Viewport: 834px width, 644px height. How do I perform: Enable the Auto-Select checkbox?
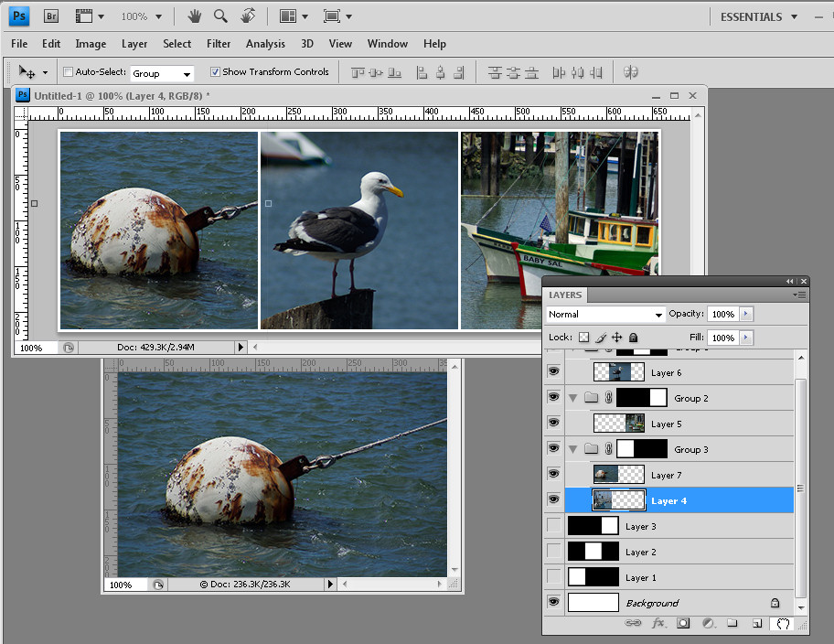pos(68,72)
